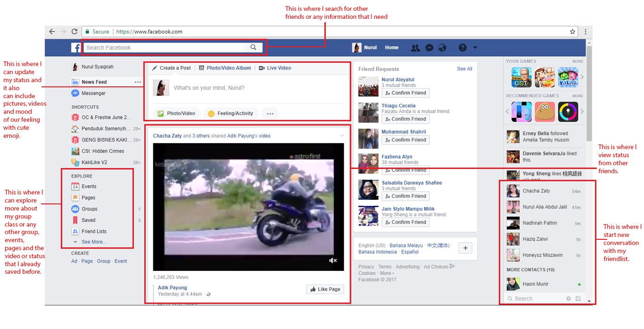Open the CSI: Hidden Crimes shortcut

[98, 151]
